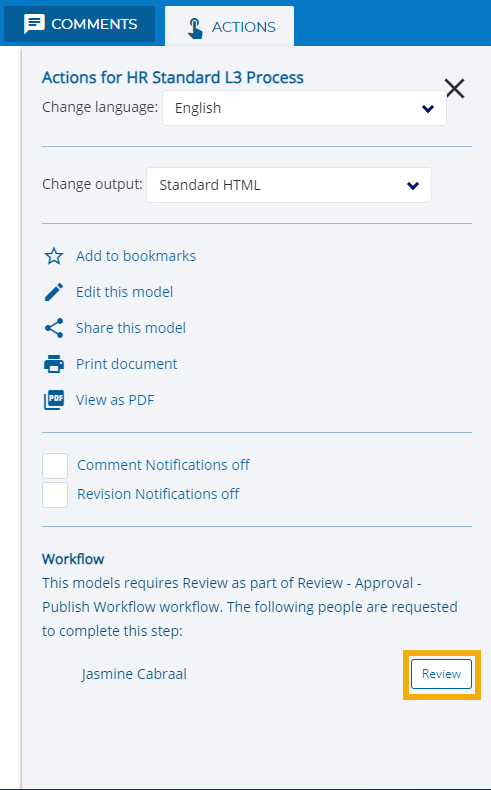This screenshot has width=491, height=790.
Task: Select the Actions tab
Action: coord(229,27)
